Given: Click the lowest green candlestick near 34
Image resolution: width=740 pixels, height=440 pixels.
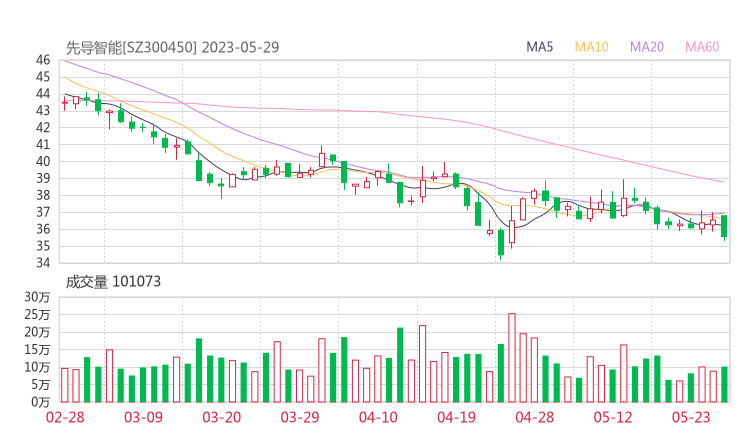Looking at the screenshot, I should coord(501,243).
